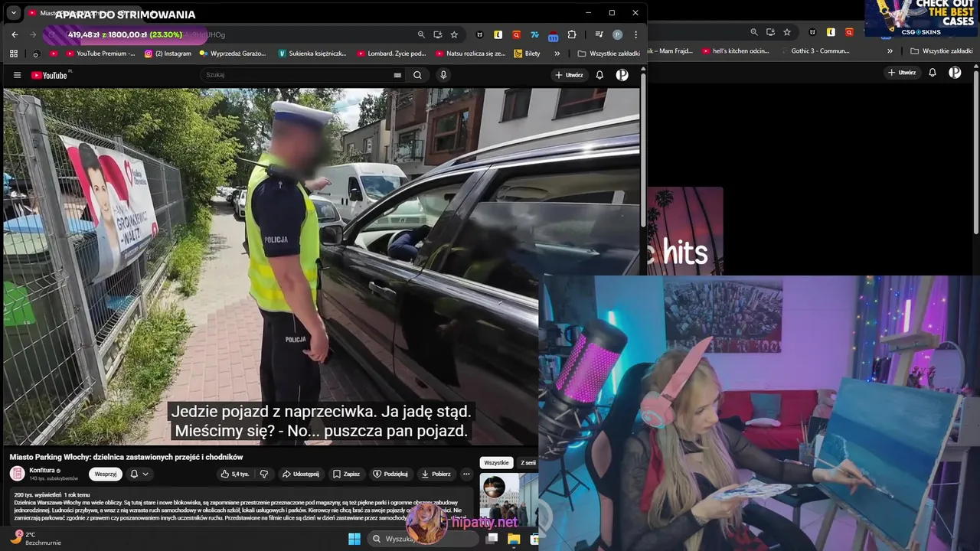
Task: Open the Bilety bookmark
Action: coord(528,54)
